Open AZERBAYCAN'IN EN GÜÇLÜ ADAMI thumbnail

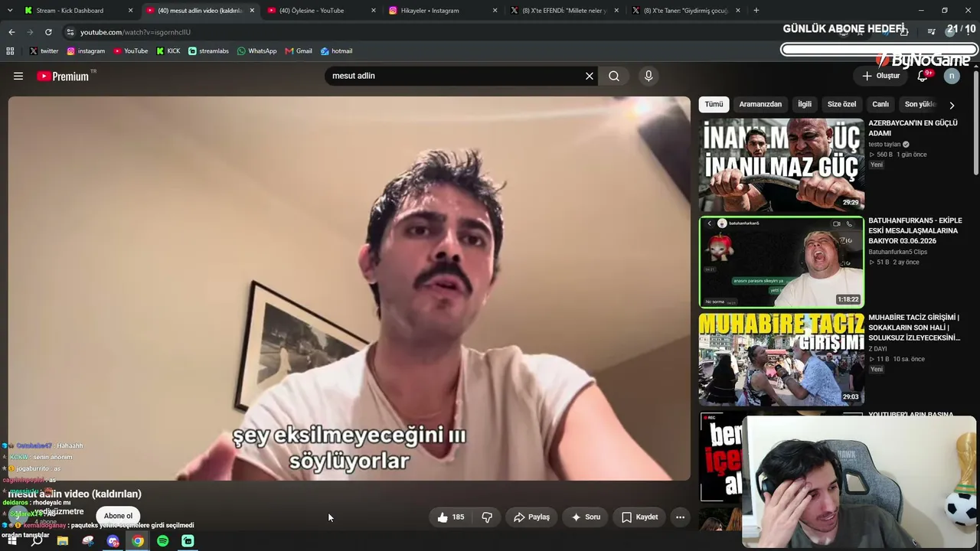pos(782,165)
